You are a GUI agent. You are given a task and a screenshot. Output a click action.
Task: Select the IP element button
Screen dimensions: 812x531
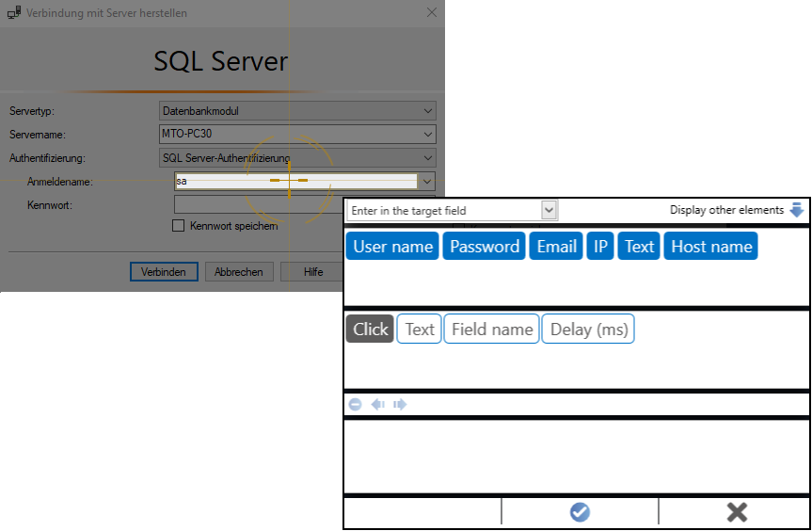point(600,246)
